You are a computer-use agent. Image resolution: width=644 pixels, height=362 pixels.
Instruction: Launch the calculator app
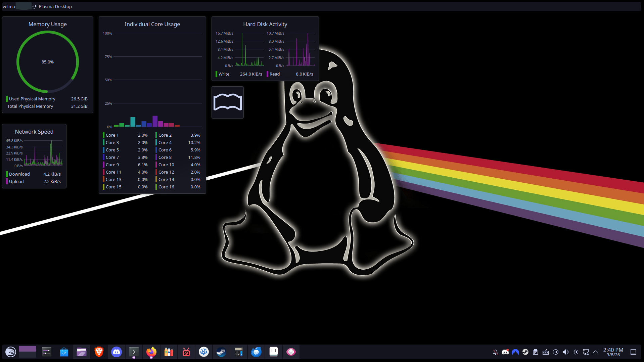tap(239, 352)
